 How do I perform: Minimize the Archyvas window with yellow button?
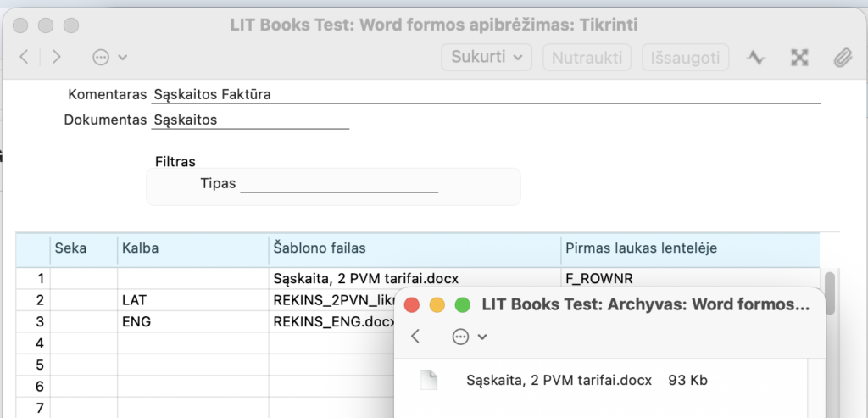(x=437, y=304)
